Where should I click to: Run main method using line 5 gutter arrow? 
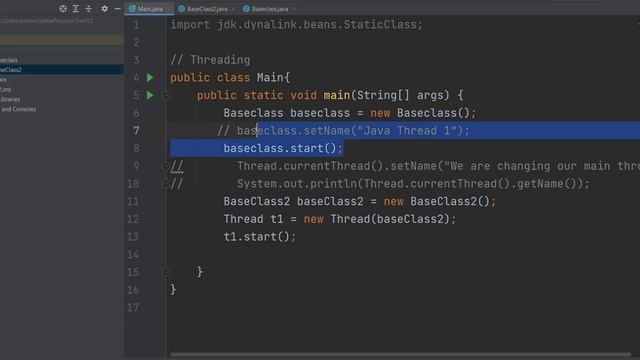[150, 95]
